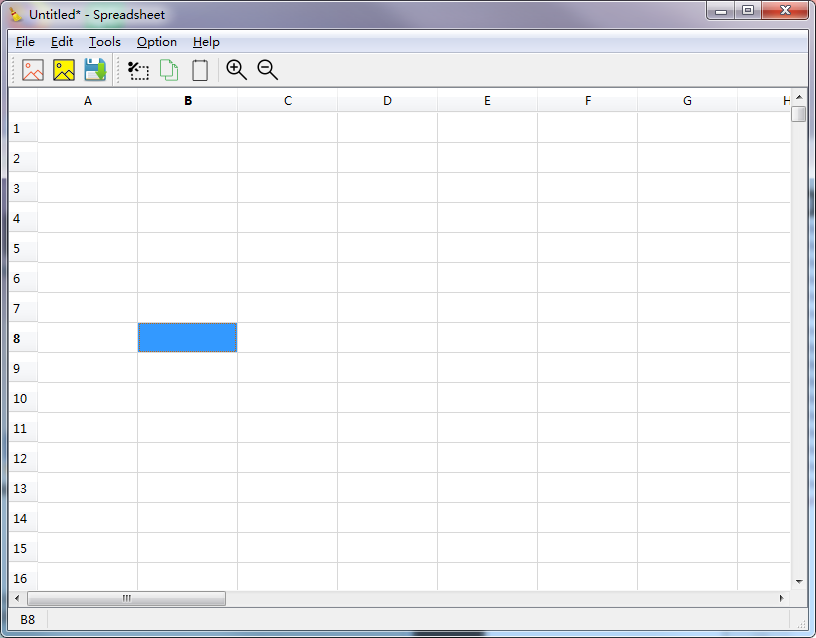The width and height of the screenshot is (816, 638).
Task: Select row 14 header
Action: 23,518
